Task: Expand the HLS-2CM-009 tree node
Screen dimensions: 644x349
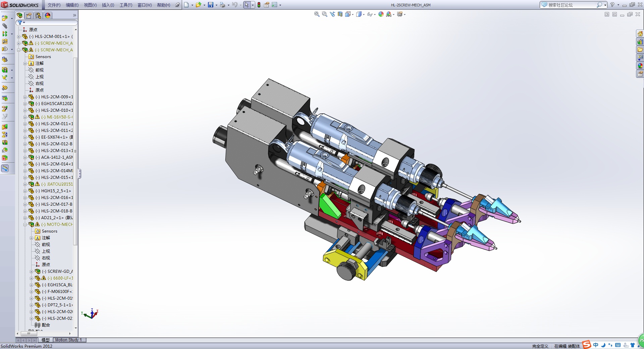Action: pyautogui.click(x=25, y=97)
